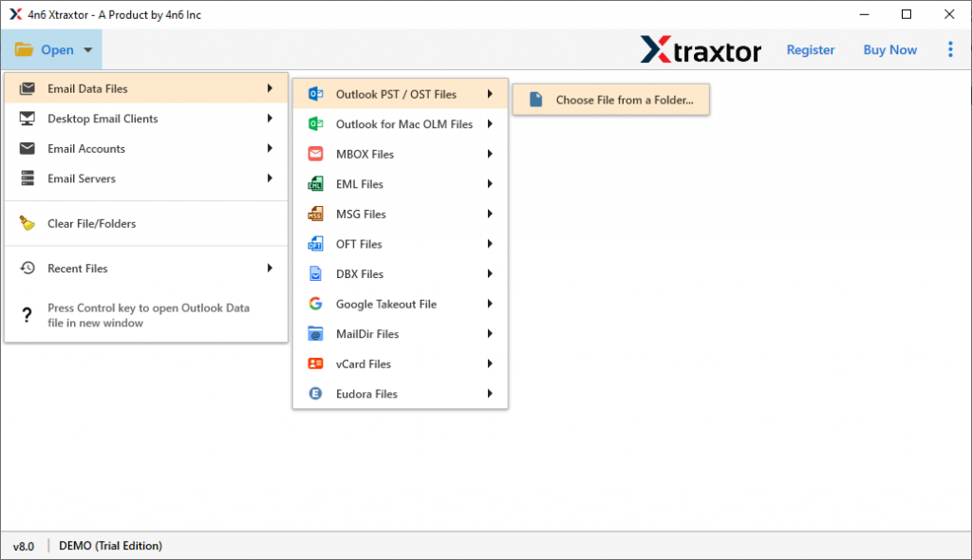972x560 pixels.
Task: Click the Buy Now link
Action: pyautogui.click(x=889, y=49)
